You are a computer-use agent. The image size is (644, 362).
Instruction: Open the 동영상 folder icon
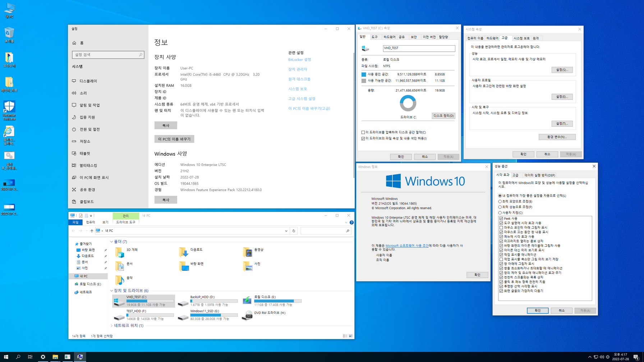tap(248, 252)
